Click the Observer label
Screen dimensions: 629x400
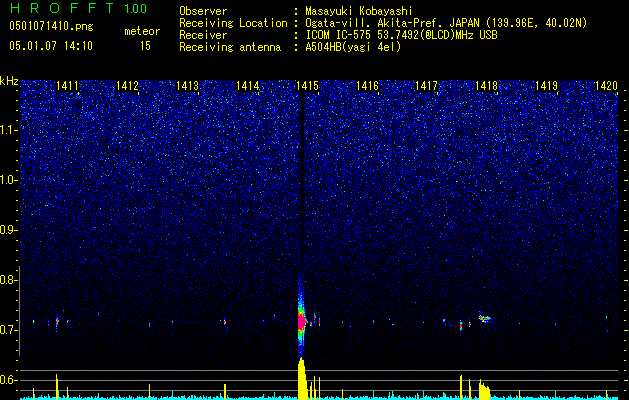[x=203, y=11]
